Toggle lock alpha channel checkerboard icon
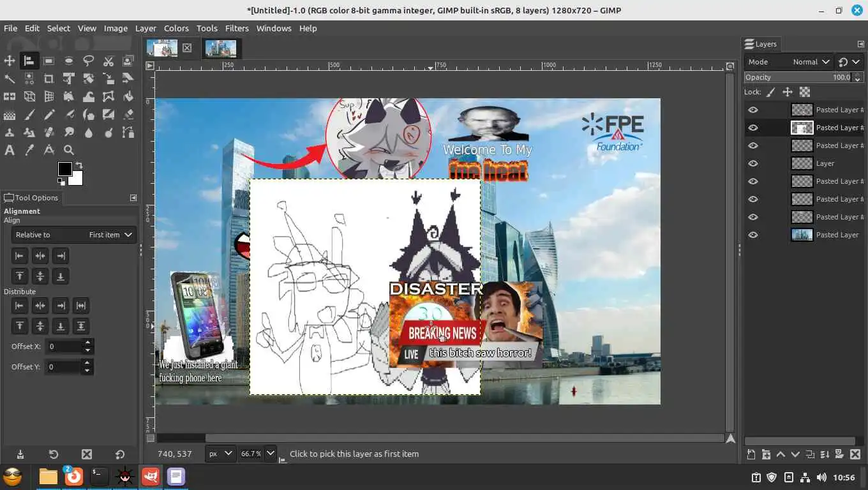Viewport: 868px width, 490px height. (x=805, y=93)
